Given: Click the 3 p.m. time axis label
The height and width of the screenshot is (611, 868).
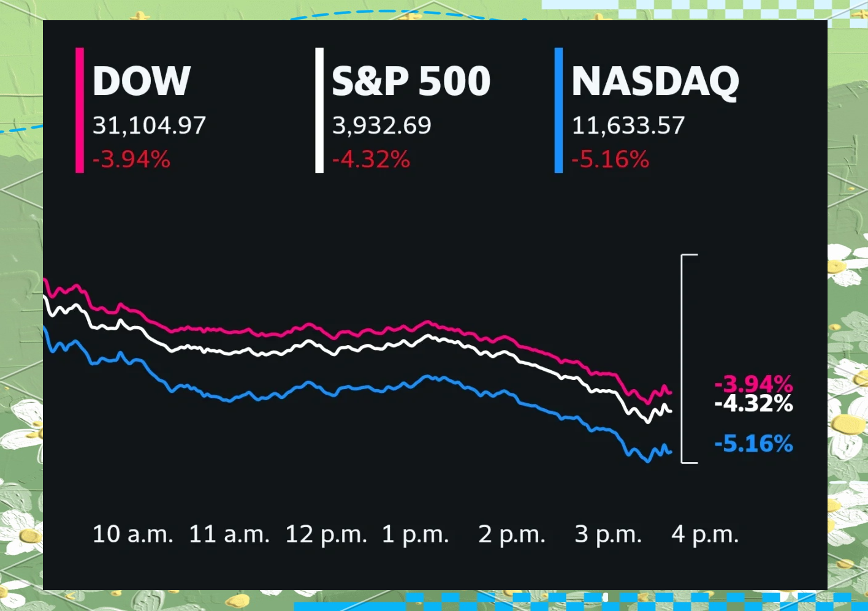Looking at the screenshot, I should click(608, 534).
